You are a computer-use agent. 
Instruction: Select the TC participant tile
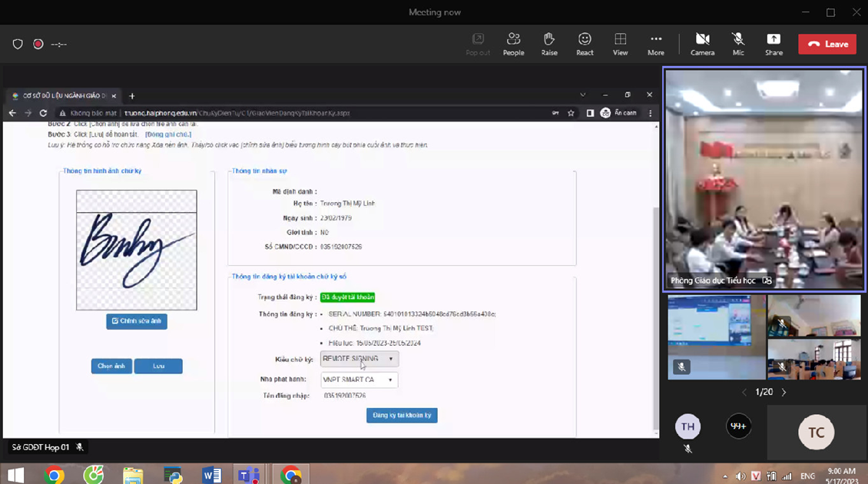pyautogui.click(x=816, y=433)
